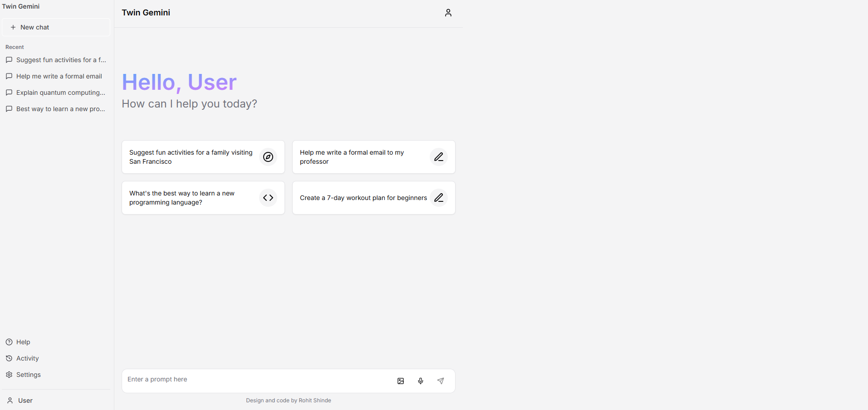Image resolution: width=868 pixels, height=410 pixels.
Task: Activate the microphone icon for voice input
Action: tap(421, 381)
